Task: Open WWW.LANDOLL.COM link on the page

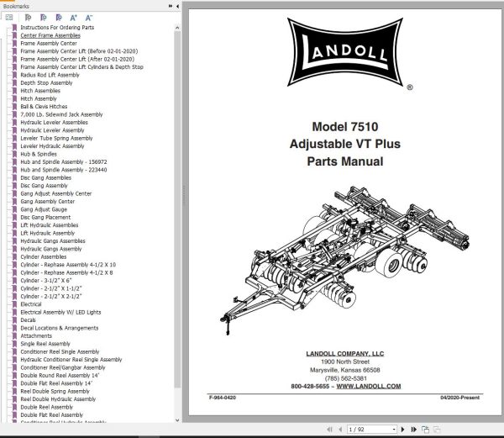Action: point(369,386)
